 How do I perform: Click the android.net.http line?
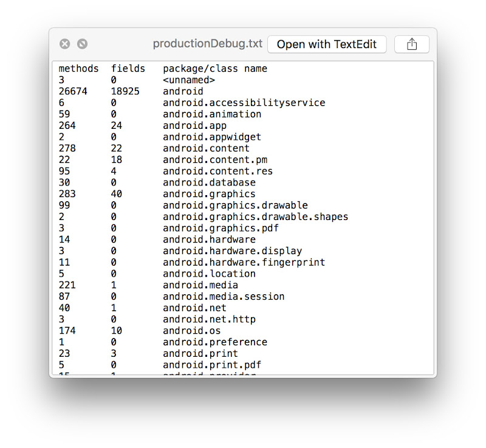(209, 319)
